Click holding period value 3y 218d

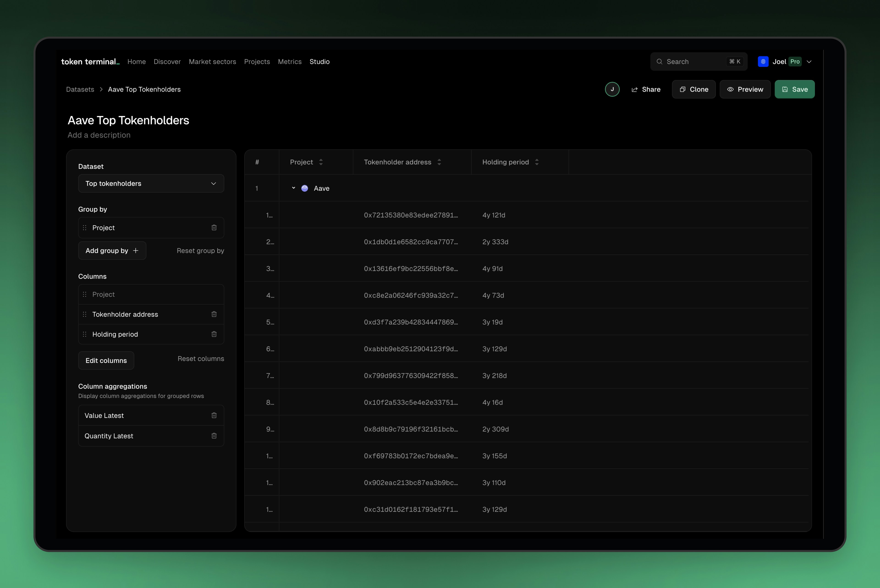click(x=494, y=375)
